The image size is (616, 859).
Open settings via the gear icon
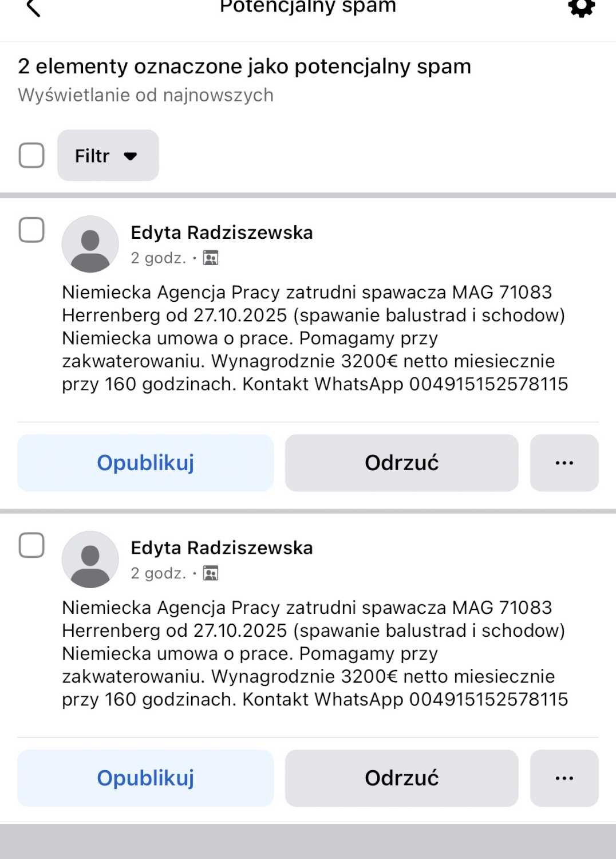[581, 7]
